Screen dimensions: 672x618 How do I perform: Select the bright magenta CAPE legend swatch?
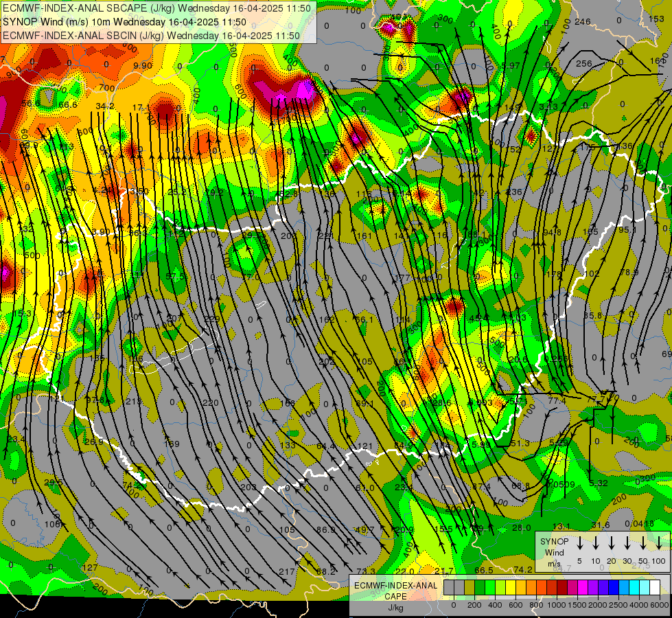point(583,587)
